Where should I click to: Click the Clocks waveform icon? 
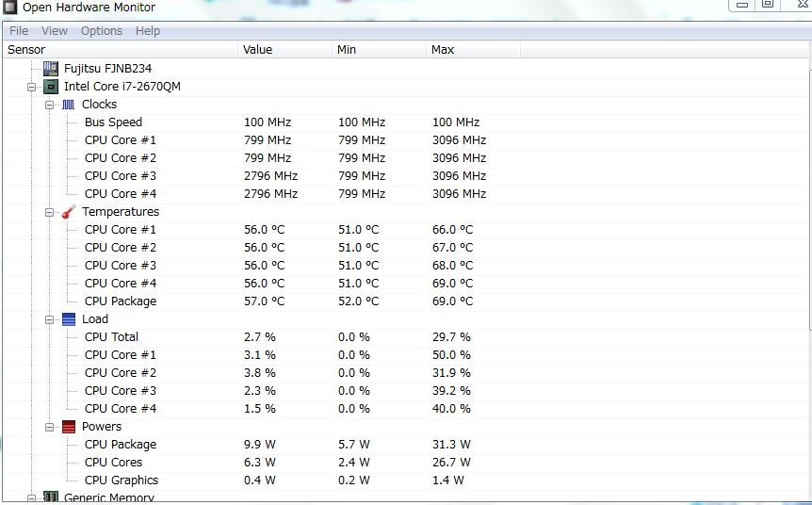click(69, 105)
